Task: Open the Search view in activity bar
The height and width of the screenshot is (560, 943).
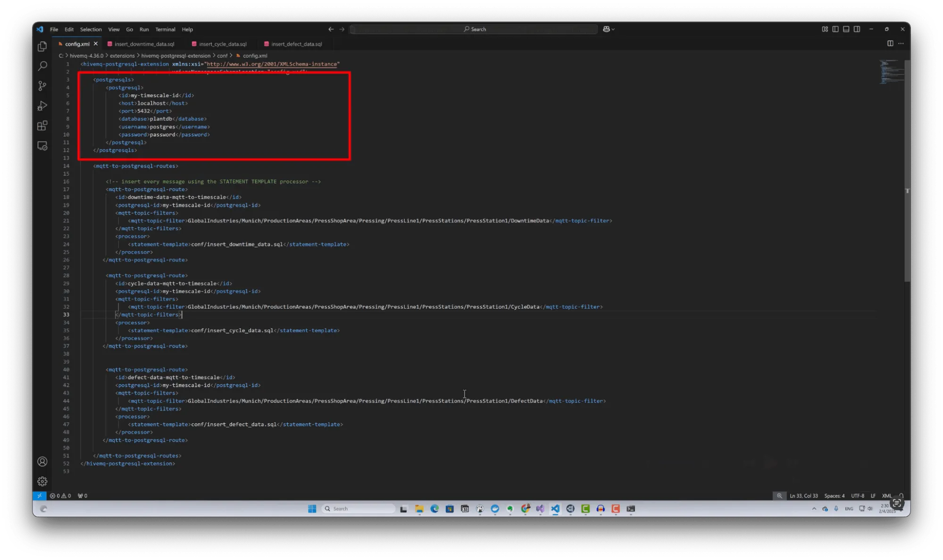Action: pyautogui.click(x=42, y=66)
